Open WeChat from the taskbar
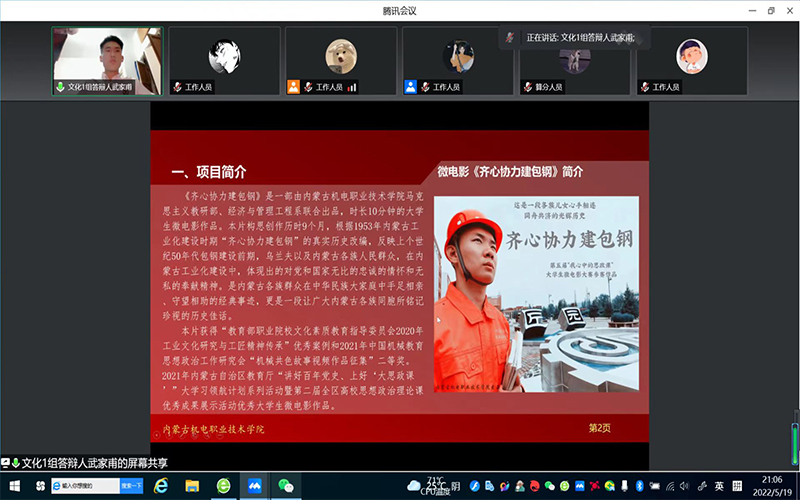 (286, 485)
